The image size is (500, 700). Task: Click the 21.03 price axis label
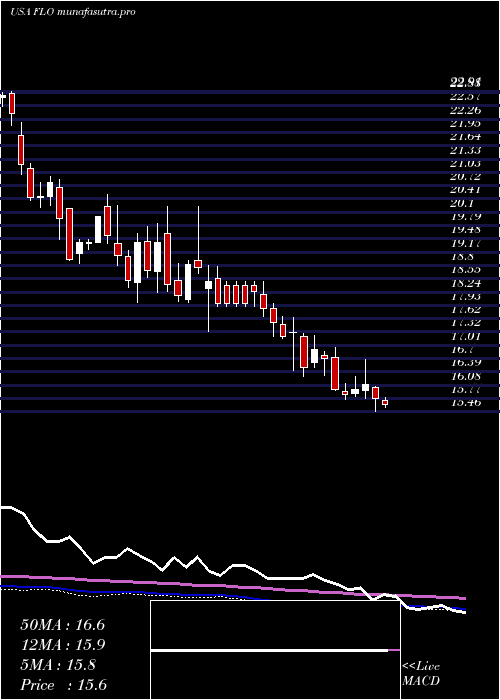[x=466, y=163]
